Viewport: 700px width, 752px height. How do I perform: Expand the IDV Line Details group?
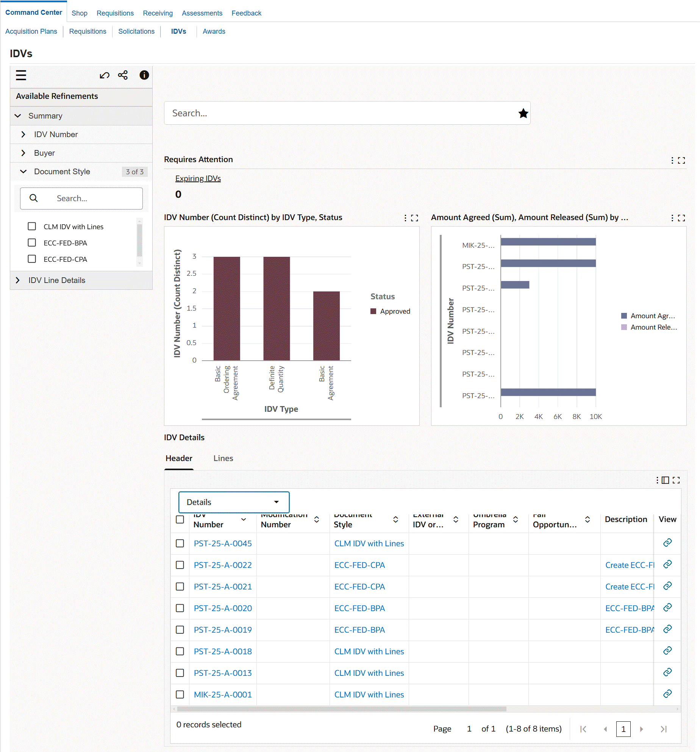coord(18,280)
